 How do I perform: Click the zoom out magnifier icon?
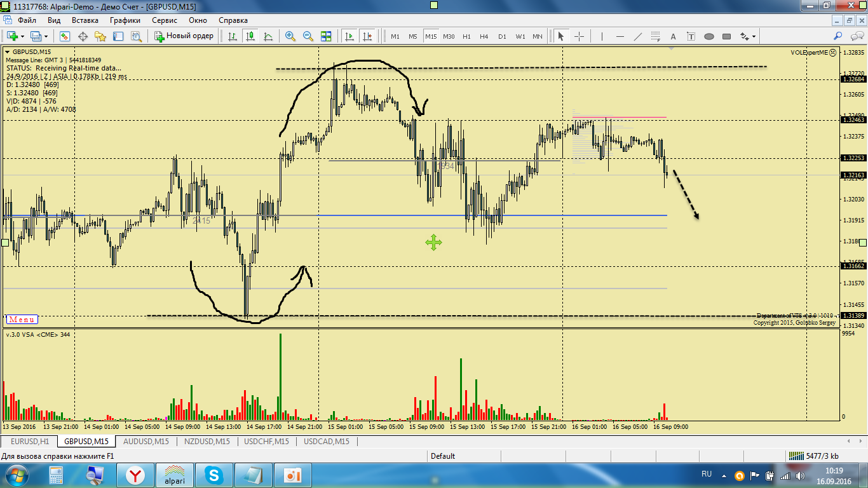click(308, 36)
